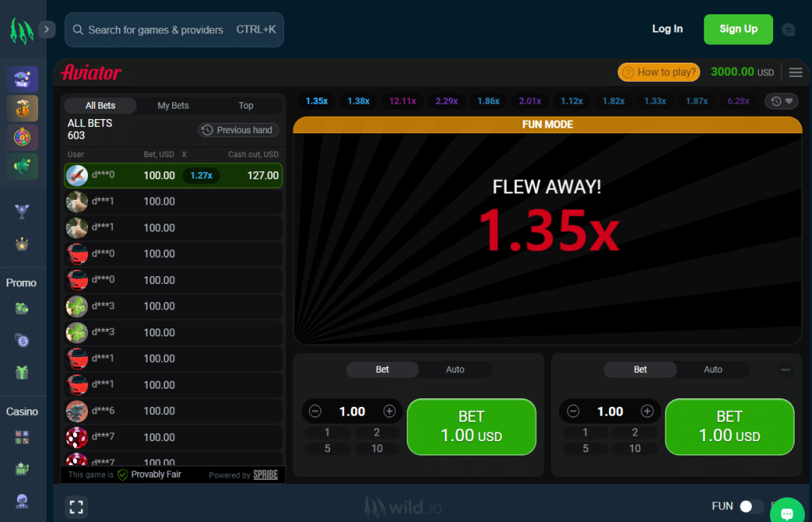Show the Previous hand results
Viewport: 812px width, 522px height.
pos(238,130)
